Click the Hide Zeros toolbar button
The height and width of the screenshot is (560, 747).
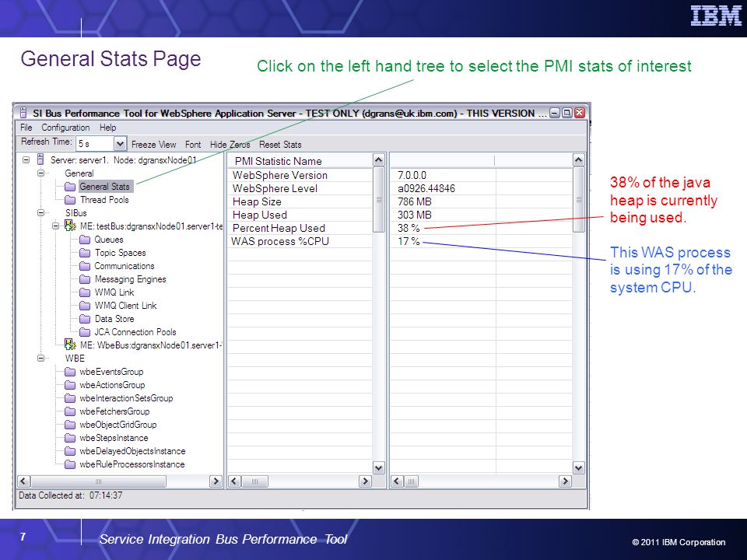click(x=230, y=145)
